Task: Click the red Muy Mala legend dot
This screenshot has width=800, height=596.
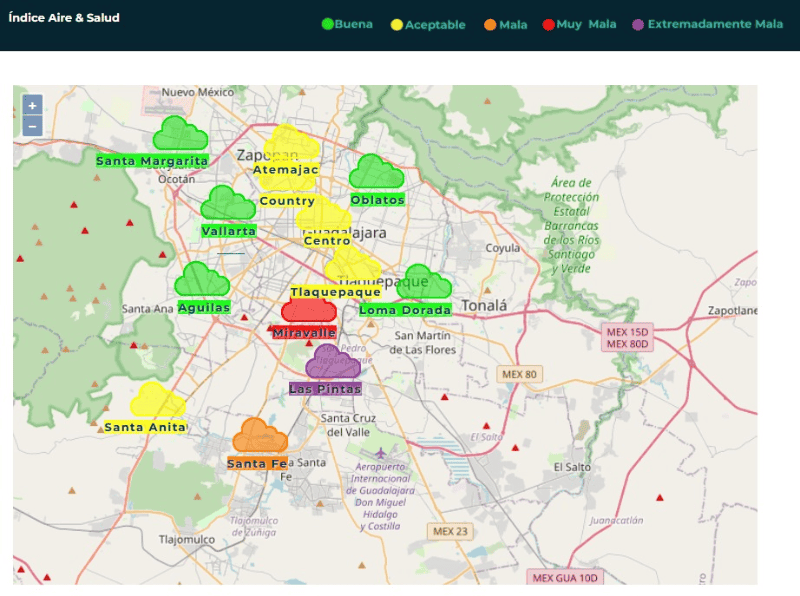Action: click(548, 24)
